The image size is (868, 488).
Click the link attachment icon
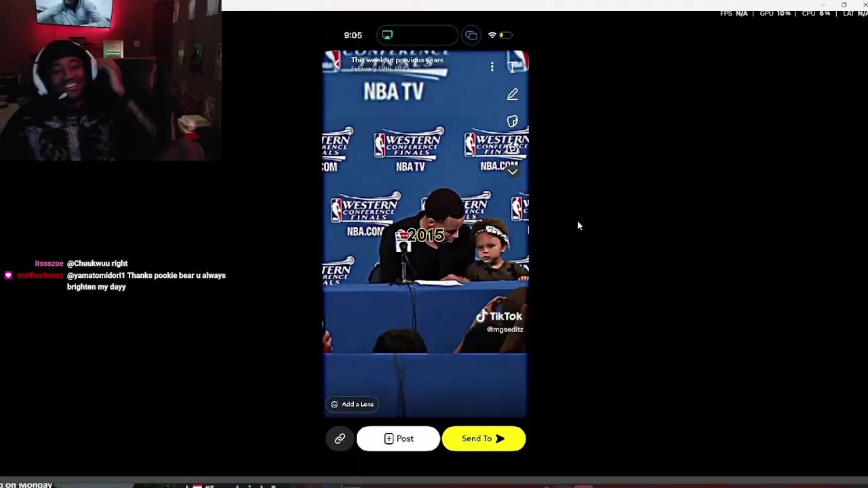pyautogui.click(x=340, y=439)
